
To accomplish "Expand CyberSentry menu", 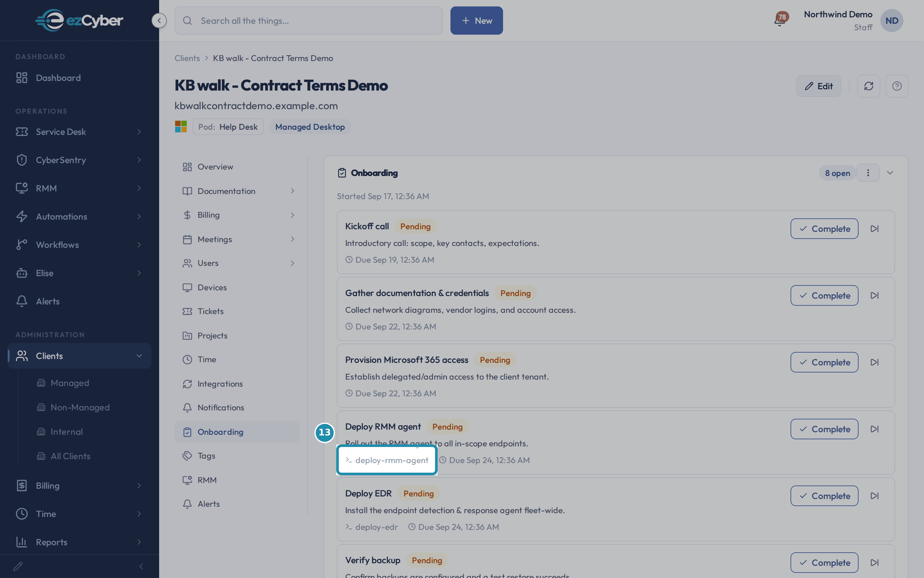I will [x=80, y=160].
